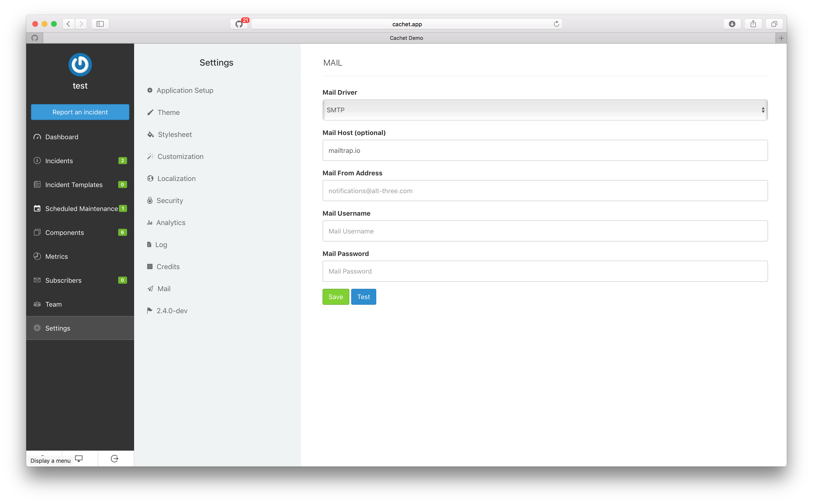Click the 2.4.0-dev flag icon
813x504 pixels.
[x=150, y=310]
